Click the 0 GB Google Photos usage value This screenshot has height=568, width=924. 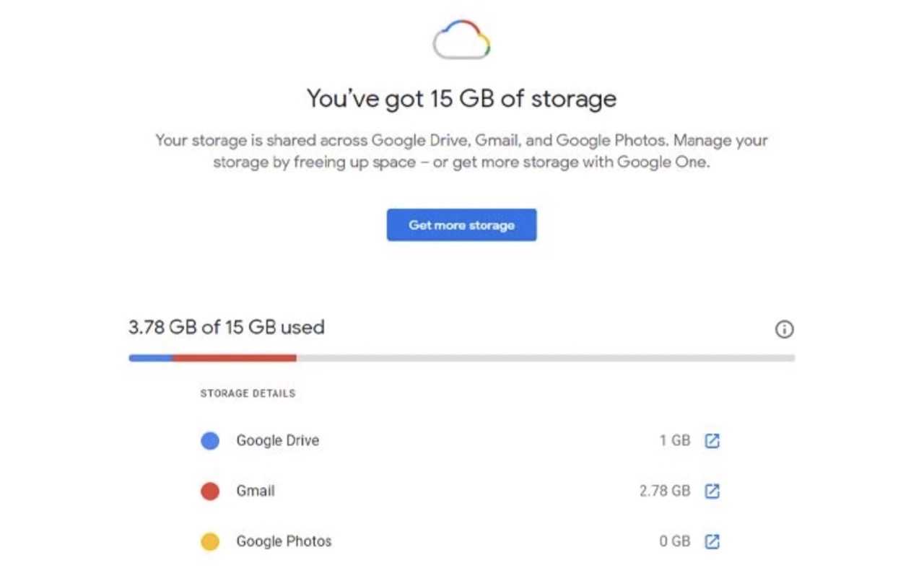click(x=674, y=541)
